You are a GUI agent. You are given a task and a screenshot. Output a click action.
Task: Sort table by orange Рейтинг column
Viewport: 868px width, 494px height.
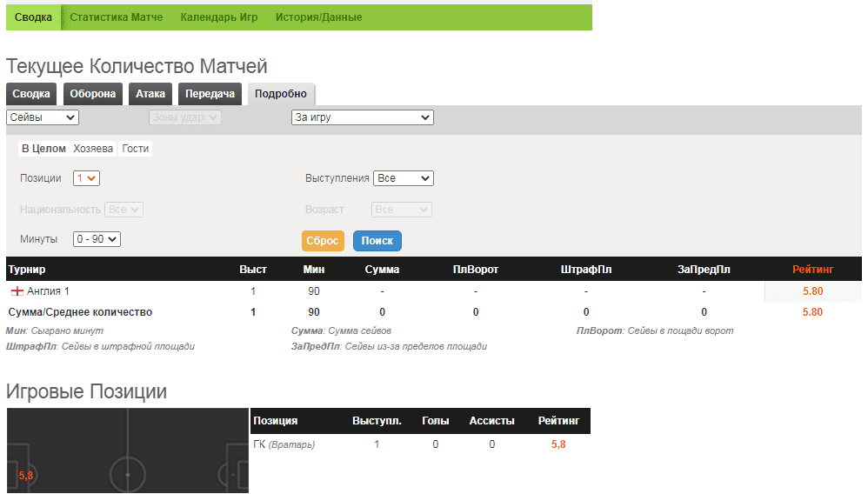click(x=812, y=269)
